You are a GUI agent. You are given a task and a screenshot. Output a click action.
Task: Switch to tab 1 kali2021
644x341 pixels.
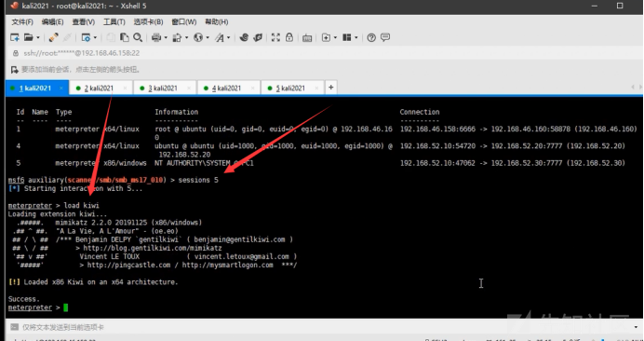[x=37, y=88]
